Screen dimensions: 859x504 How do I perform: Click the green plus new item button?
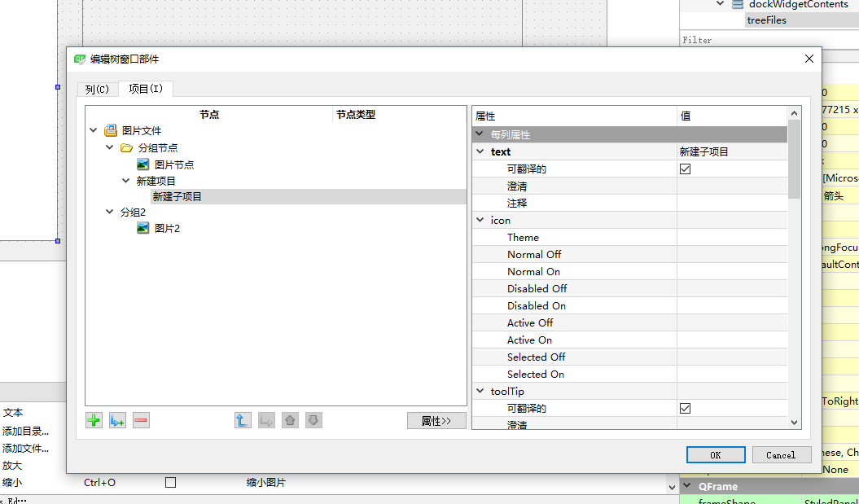point(94,421)
